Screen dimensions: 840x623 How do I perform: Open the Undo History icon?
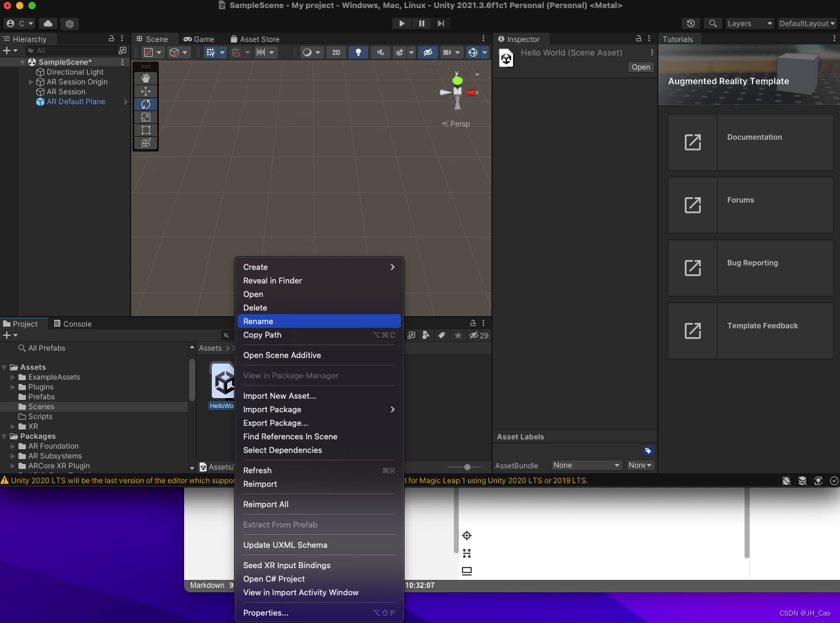(x=691, y=23)
